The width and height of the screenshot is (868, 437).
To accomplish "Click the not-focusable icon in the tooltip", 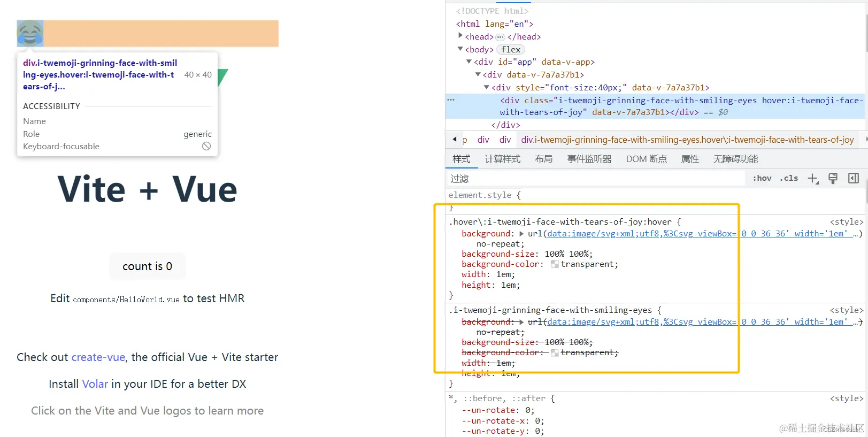I will (206, 147).
